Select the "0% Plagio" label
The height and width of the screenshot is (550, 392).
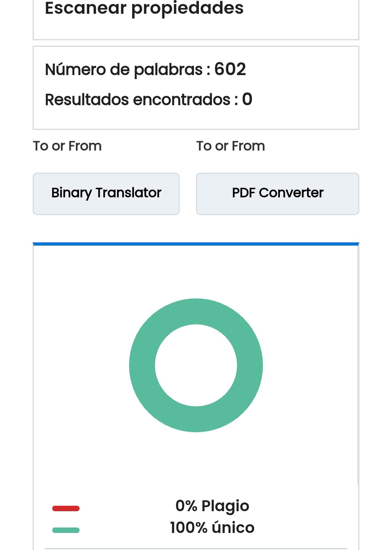click(x=212, y=506)
